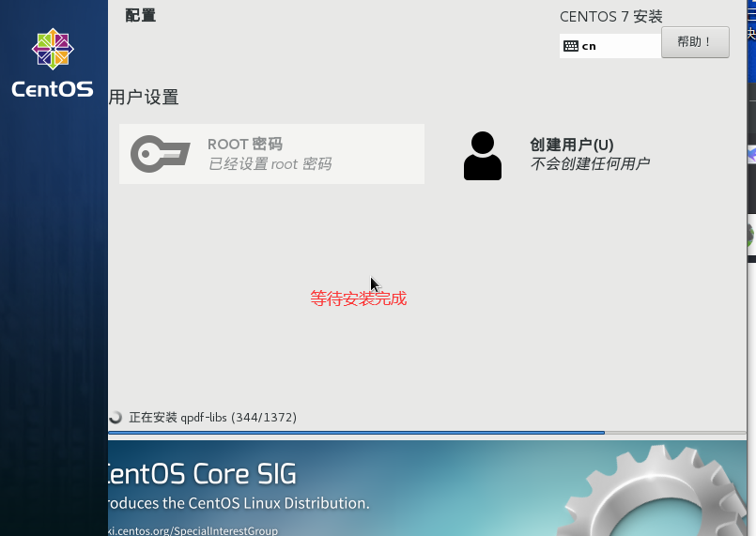Click the 配置 page title

[140, 15]
